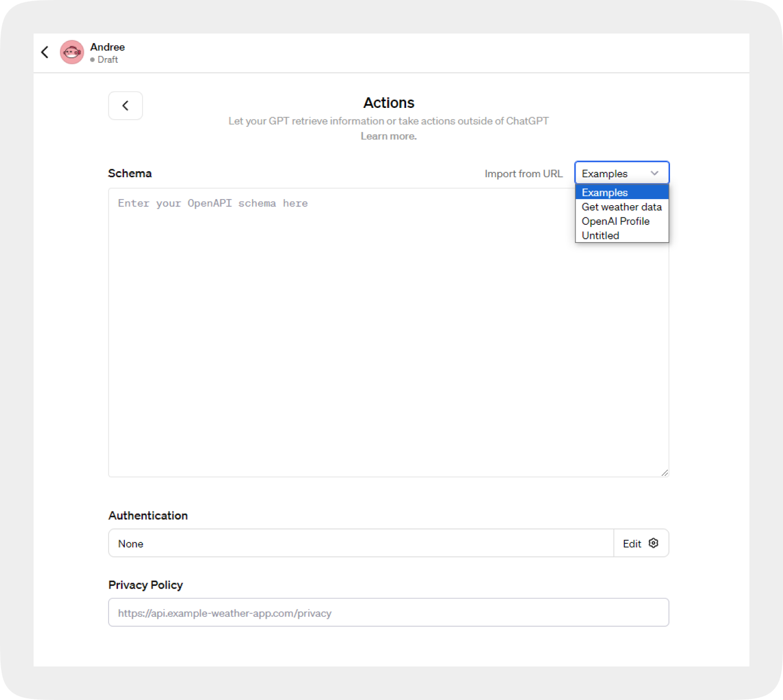Select the Get weather data example

point(621,207)
